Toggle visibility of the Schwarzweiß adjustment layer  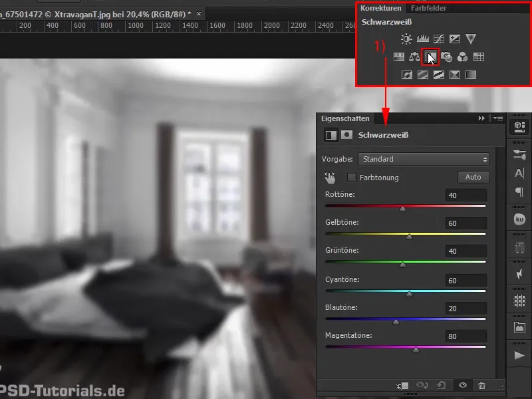coord(462,385)
